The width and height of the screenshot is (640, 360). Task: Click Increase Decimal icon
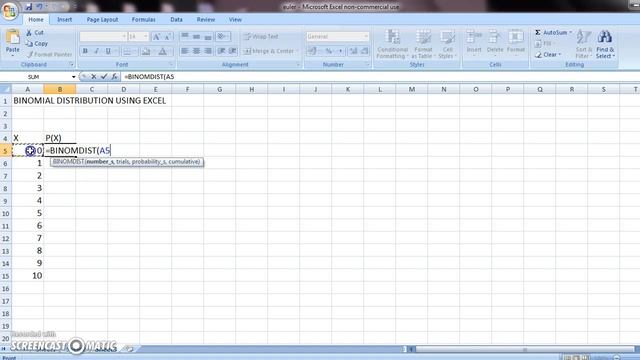[353, 51]
